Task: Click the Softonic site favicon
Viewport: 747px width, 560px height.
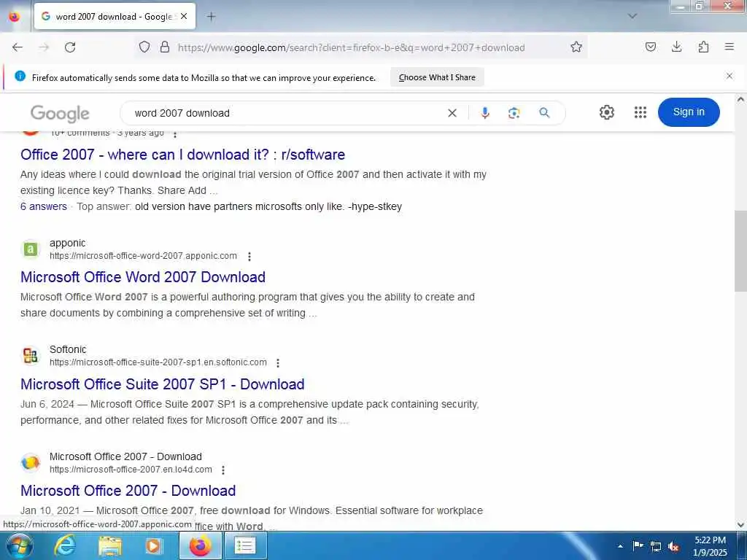Action: tap(31, 356)
